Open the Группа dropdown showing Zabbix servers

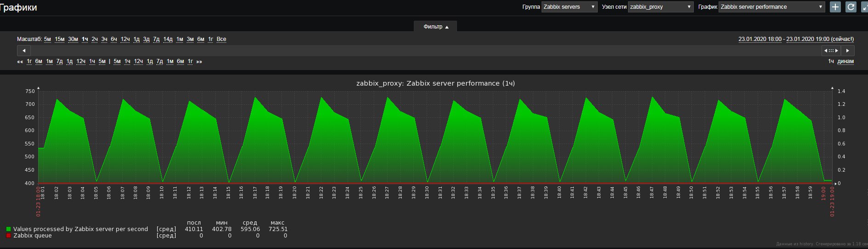[x=569, y=7]
